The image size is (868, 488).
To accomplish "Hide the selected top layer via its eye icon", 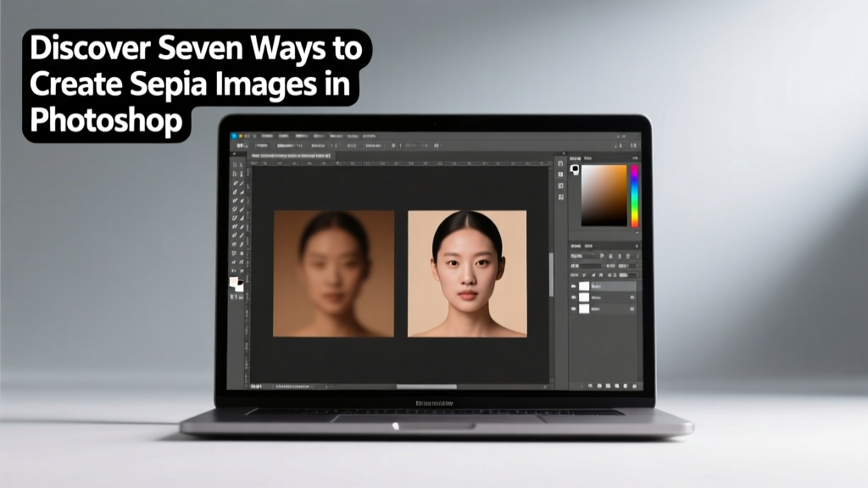I will tap(574, 286).
